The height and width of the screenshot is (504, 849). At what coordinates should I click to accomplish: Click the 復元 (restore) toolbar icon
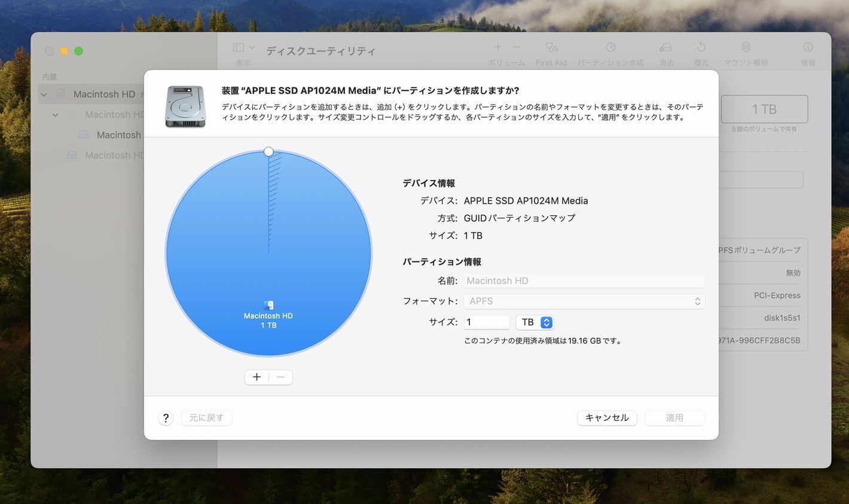click(x=701, y=47)
